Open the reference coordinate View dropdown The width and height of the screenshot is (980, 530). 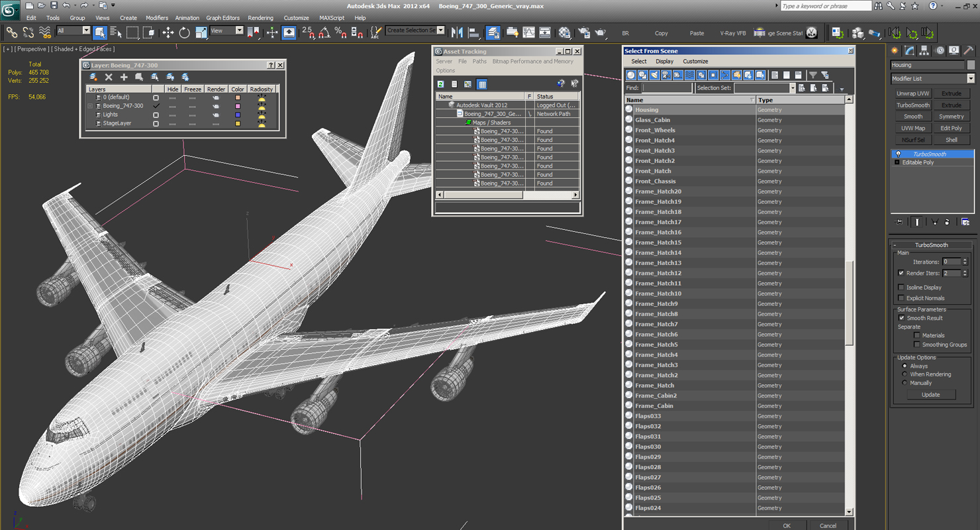pos(240,30)
